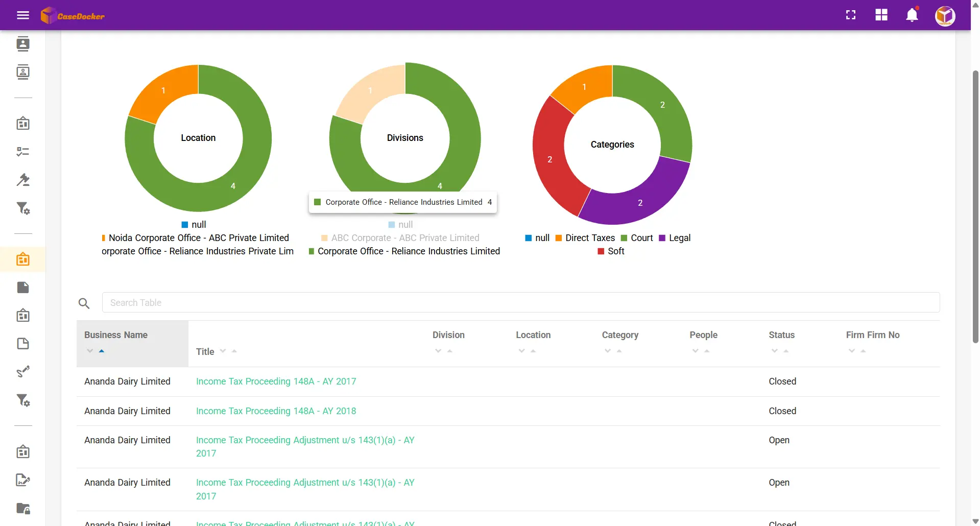The width and height of the screenshot is (980, 526).
Task: Click the scrollbar down arrow
Action: pos(975,521)
